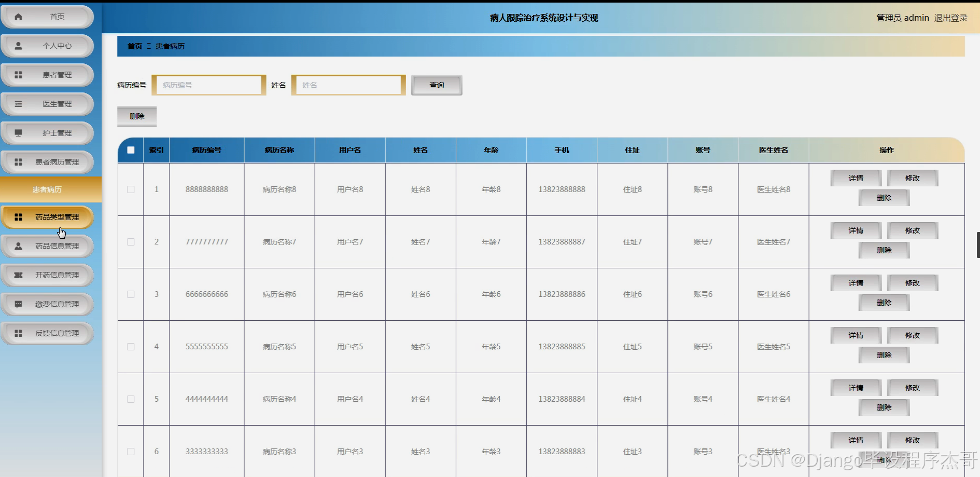Click the cell 病历名称7
980x477 pixels.
pos(279,242)
